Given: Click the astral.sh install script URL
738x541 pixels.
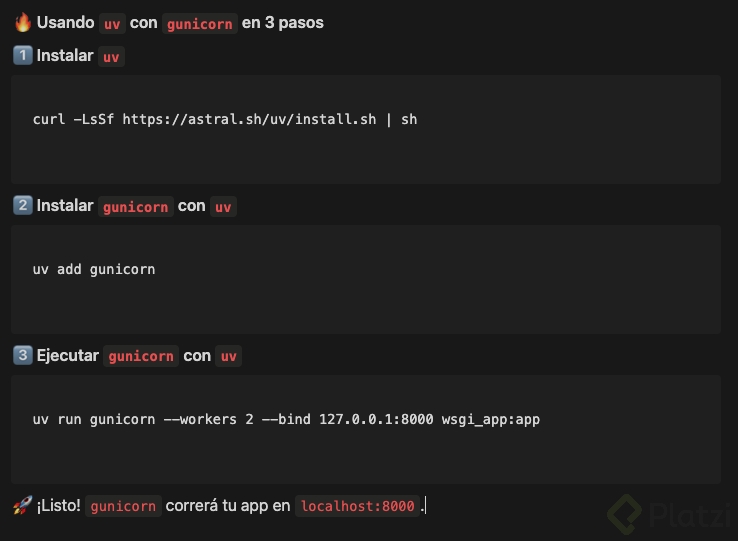Looking at the screenshot, I should pos(249,119).
